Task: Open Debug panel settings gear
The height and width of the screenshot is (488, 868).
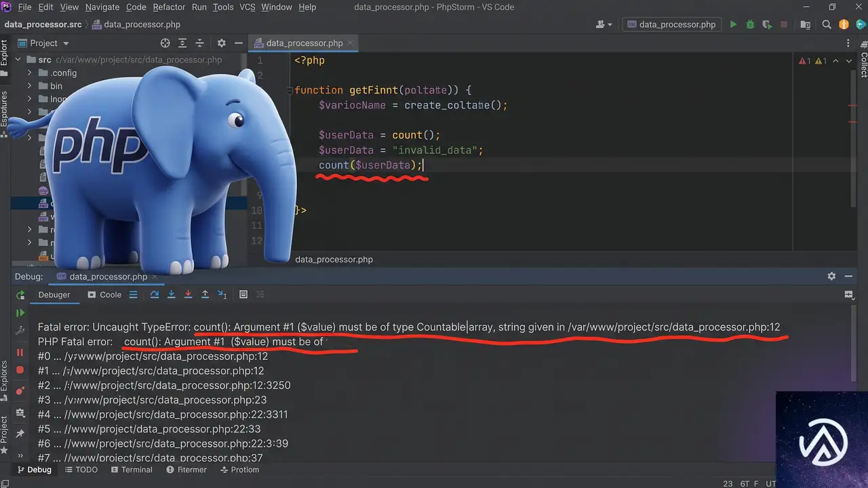Action: (x=831, y=277)
